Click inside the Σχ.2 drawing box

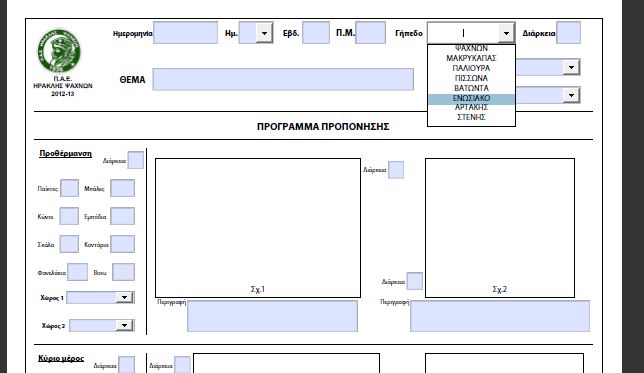pyautogui.click(x=500, y=228)
